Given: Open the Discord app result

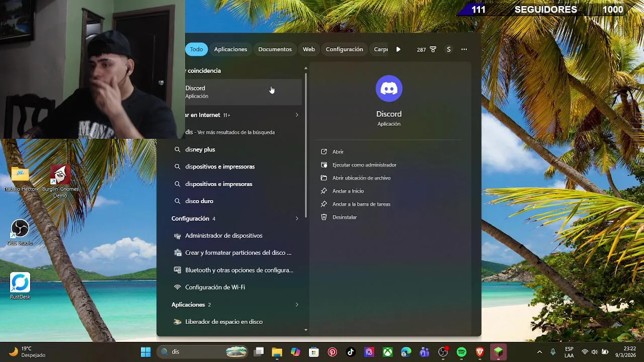Looking at the screenshot, I should [x=244, y=92].
